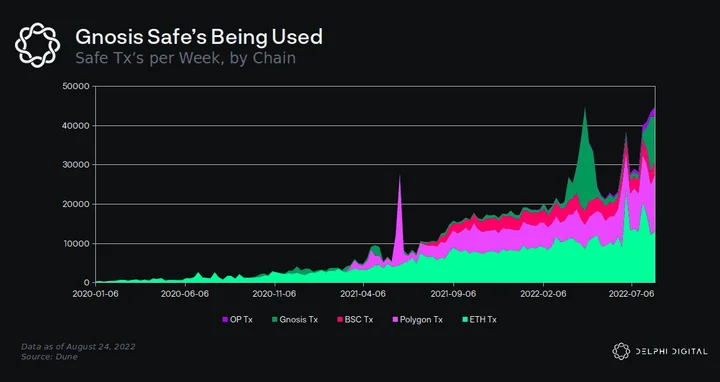Click the tall dark green Gnosis spike peak

(585, 110)
